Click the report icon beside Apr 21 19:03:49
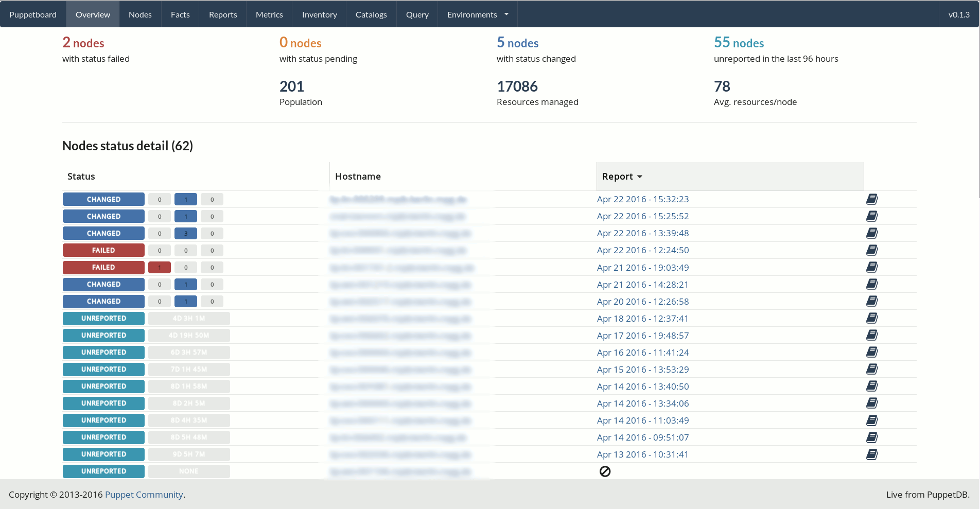 click(x=872, y=267)
